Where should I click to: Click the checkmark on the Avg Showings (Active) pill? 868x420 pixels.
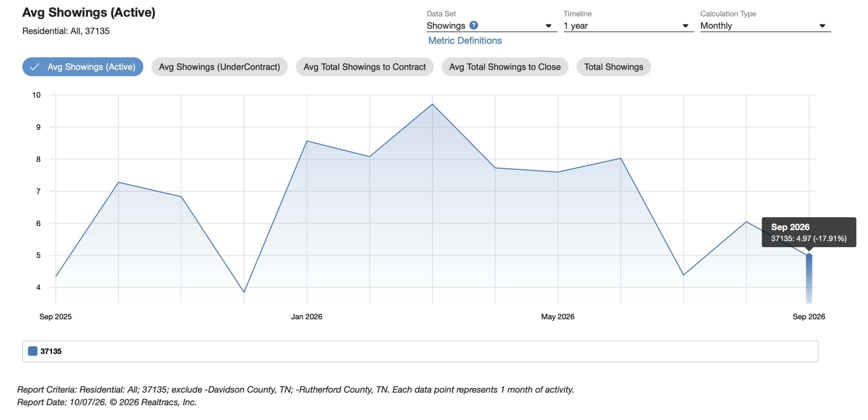tap(35, 67)
